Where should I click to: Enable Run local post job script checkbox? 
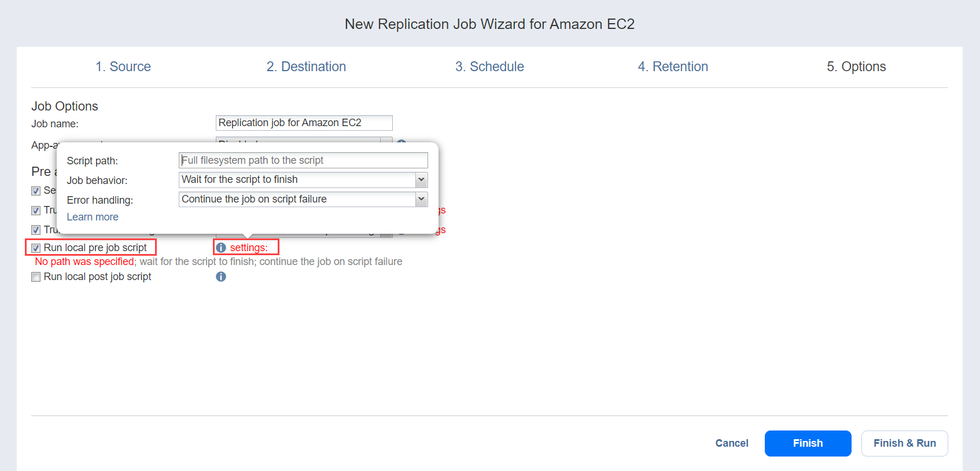pyautogui.click(x=36, y=277)
